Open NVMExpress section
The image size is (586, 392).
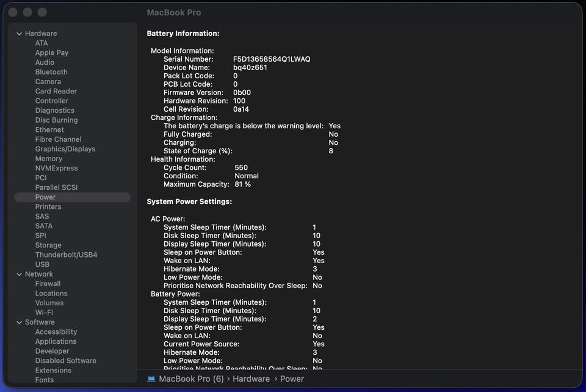56,168
